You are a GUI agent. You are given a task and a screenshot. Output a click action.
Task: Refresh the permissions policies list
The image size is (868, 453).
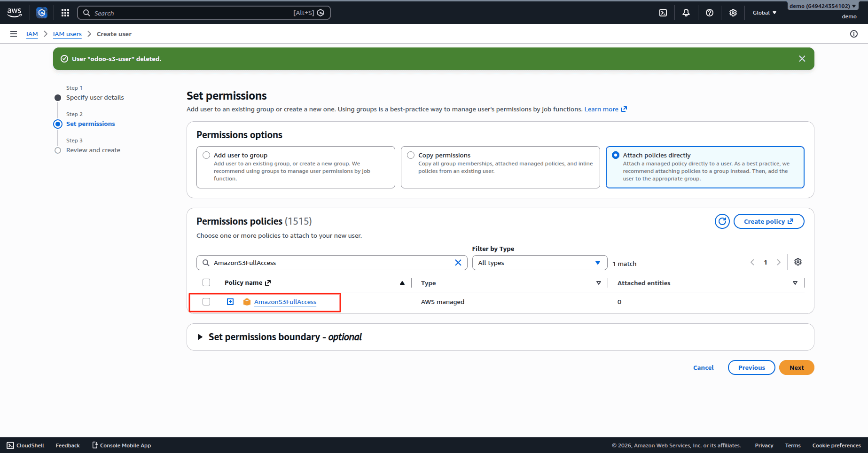pos(722,221)
